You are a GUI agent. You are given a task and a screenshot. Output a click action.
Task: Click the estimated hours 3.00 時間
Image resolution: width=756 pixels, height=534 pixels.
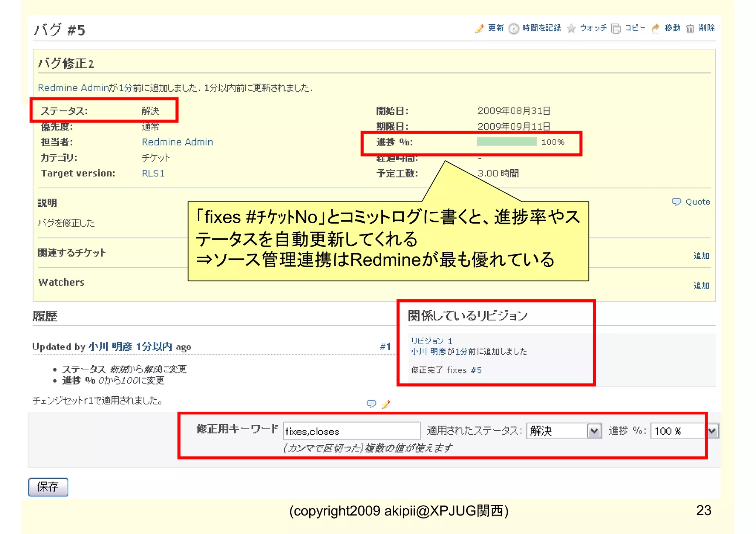pos(498,173)
